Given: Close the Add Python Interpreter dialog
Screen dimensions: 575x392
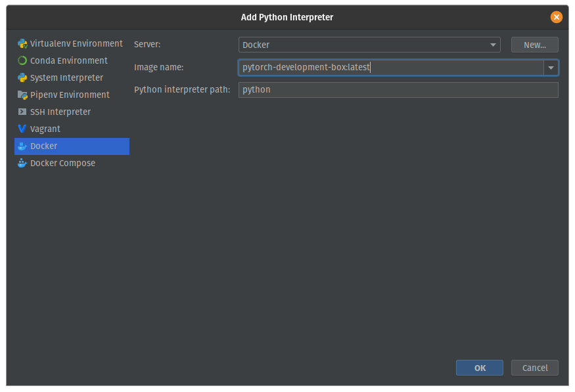Looking at the screenshot, I should (557, 17).
